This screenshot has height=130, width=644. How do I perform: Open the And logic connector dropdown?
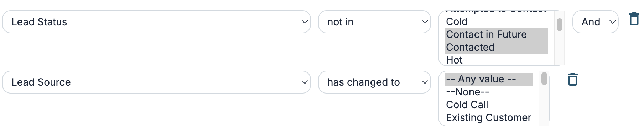(595, 22)
